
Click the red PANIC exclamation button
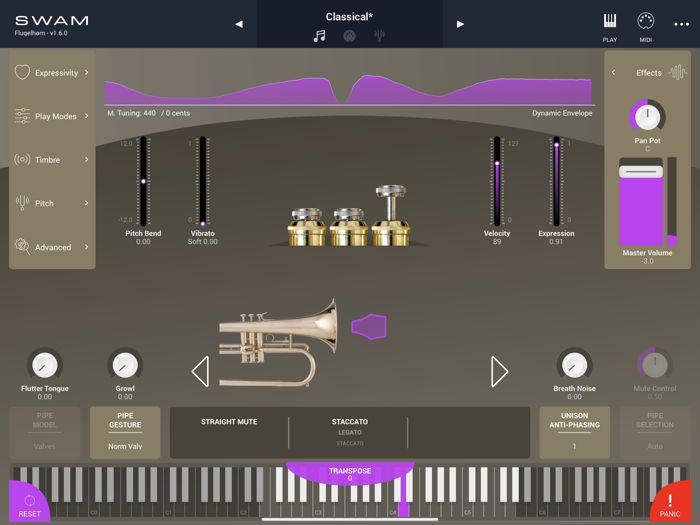coord(671,503)
